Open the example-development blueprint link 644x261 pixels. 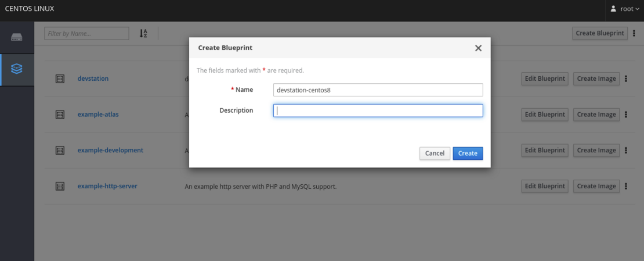(x=110, y=151)
